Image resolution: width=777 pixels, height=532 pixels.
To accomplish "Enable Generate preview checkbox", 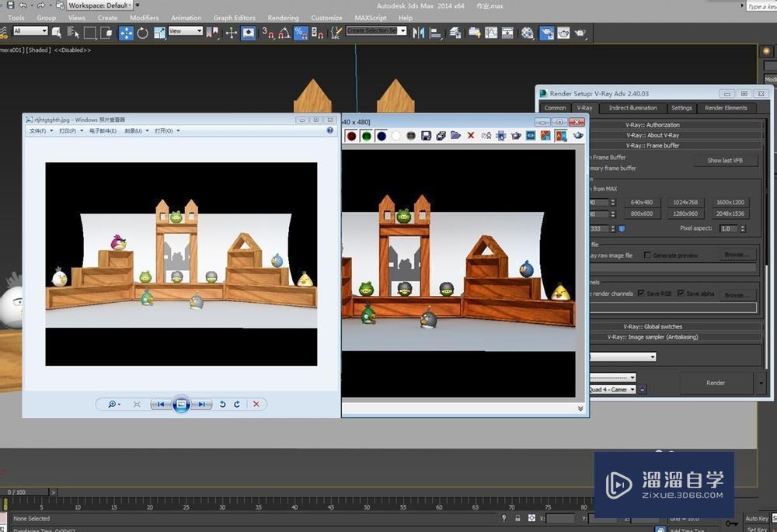I will (x=647, y=255).
